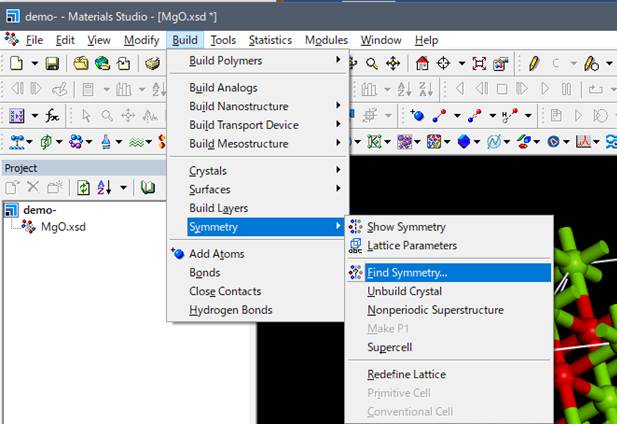Expand the Crystals submenu
The image size is (617, 424).
(257, 171)
